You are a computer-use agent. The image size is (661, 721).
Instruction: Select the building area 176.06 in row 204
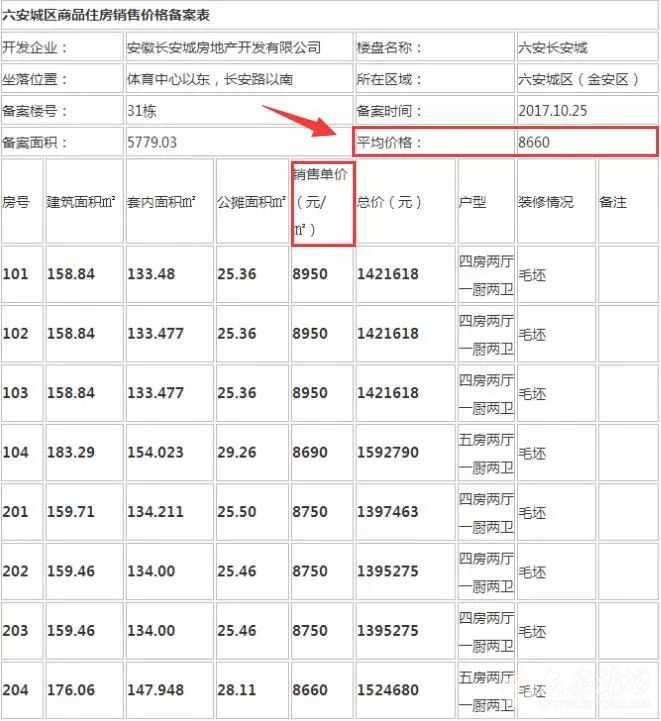pos(71,690)
